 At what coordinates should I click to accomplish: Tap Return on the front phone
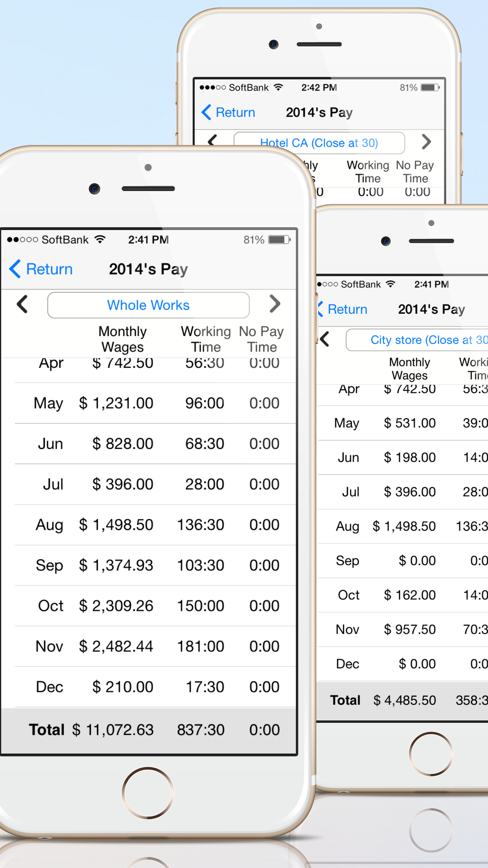pyautogui.click(x=41, y=269)
